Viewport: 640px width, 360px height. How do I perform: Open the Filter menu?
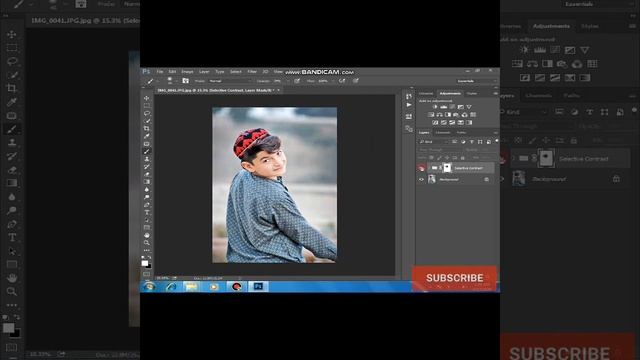click(x=252, y=71)
